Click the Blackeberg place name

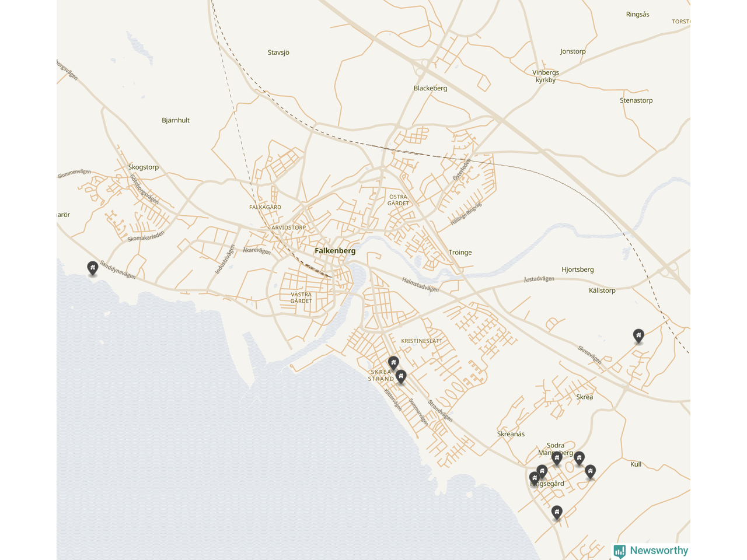(x=430, y=89)
